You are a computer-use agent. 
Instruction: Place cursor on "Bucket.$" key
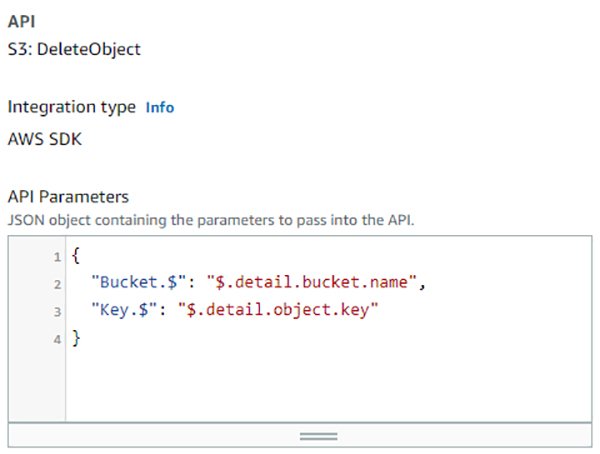131,285
